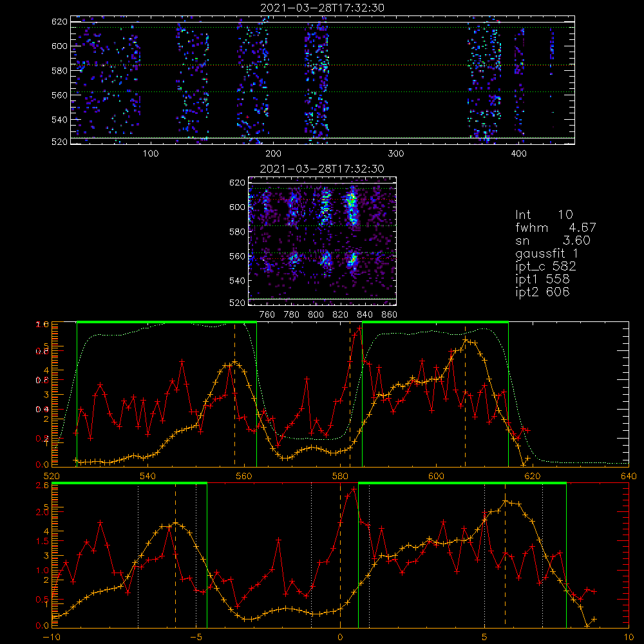
Task: Click the timestamp title above the top spectrogram
Action: tap(322, 8)
